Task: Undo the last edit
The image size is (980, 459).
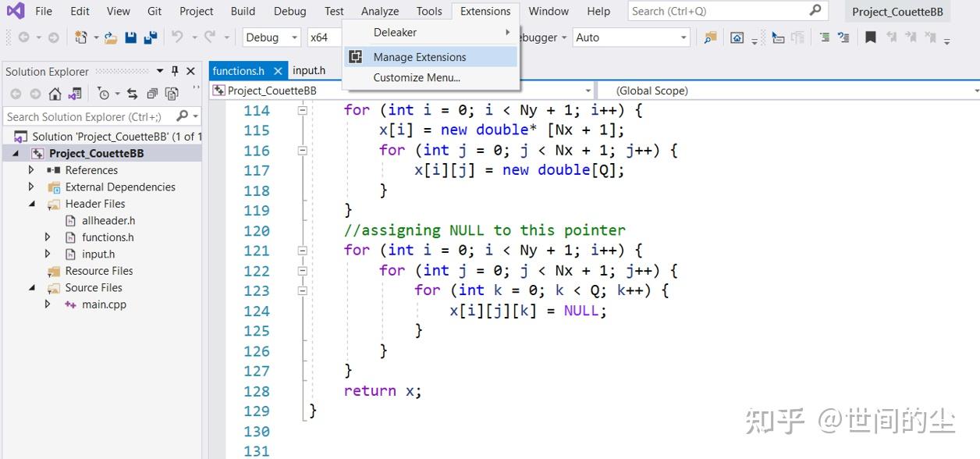Action: point(178,37)
